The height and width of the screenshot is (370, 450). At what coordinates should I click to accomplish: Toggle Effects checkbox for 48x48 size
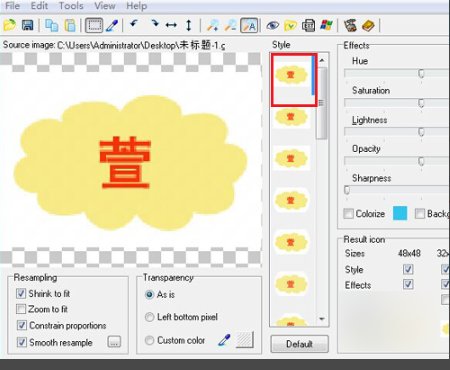tap(408, 284)
